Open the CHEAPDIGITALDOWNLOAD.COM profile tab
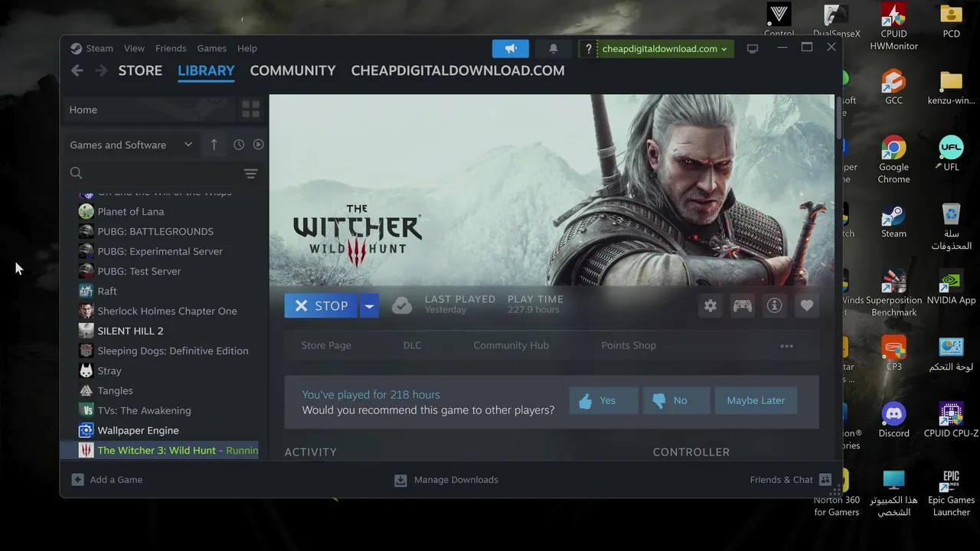Viewport: 980px width, 551px height. click(x=458, y=70)
